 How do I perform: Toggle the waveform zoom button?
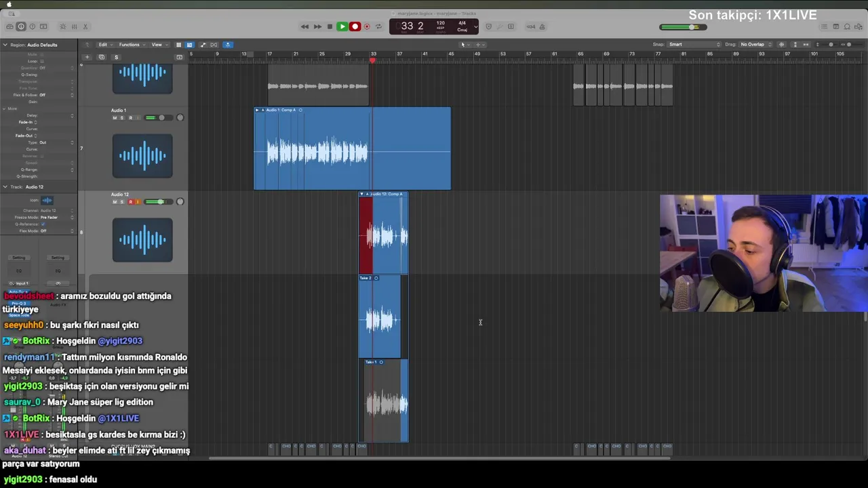coord(781,45)
